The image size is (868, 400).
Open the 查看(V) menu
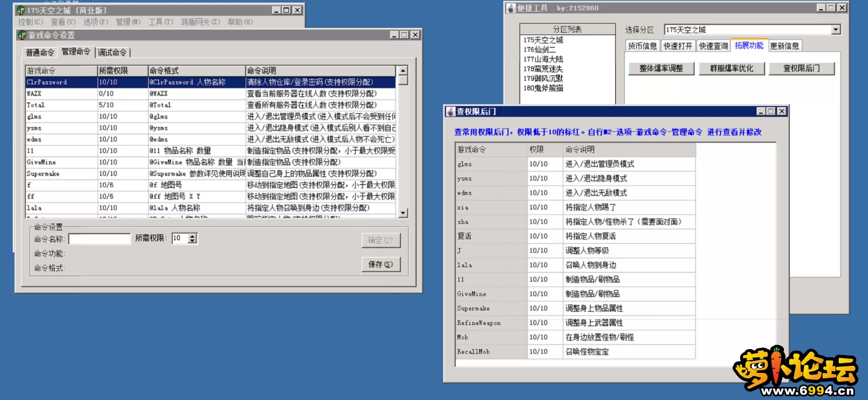coord(63,22)
